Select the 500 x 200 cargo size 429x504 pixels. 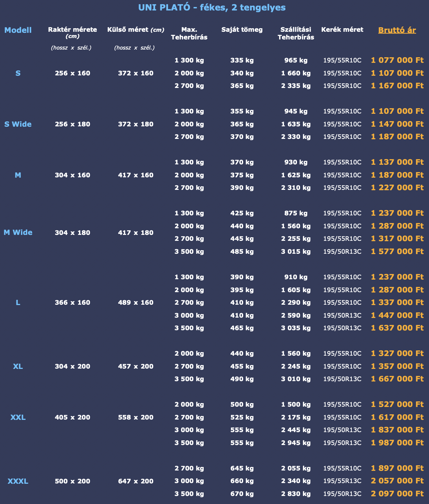[72, 481]
